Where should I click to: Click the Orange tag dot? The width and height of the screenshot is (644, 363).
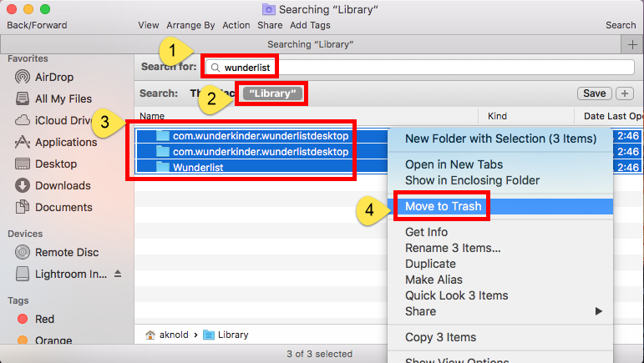(23, 340)
